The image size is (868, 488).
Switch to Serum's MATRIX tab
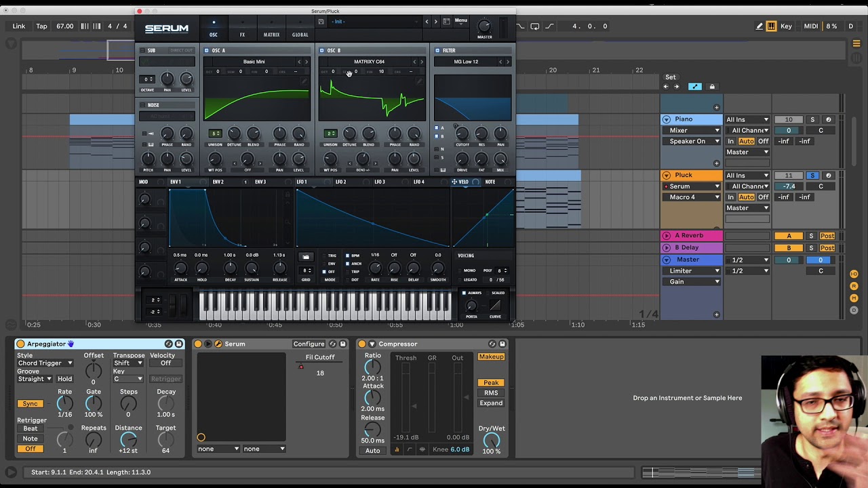[x=271, y=28]
